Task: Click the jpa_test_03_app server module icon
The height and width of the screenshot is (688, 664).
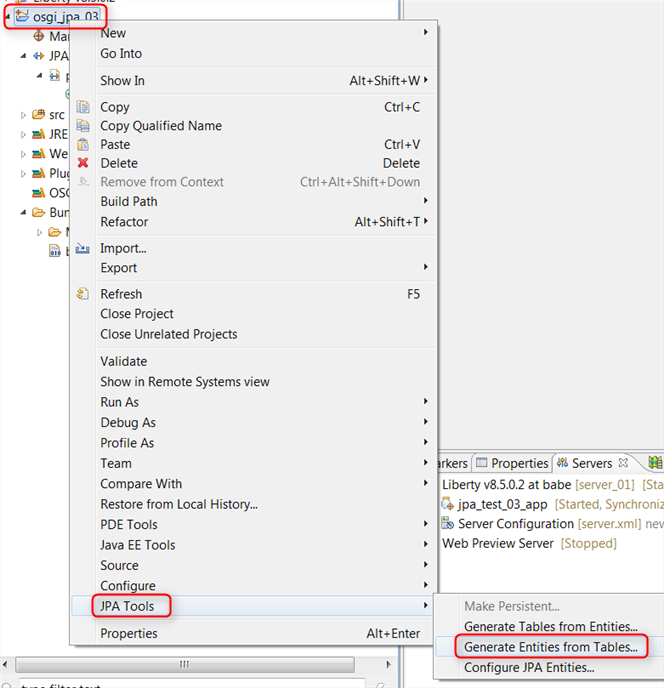Action: point(449,504)
